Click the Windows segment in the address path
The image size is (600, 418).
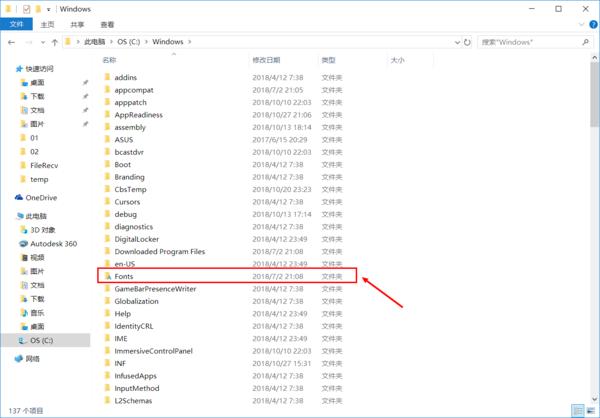coord(168,42)
